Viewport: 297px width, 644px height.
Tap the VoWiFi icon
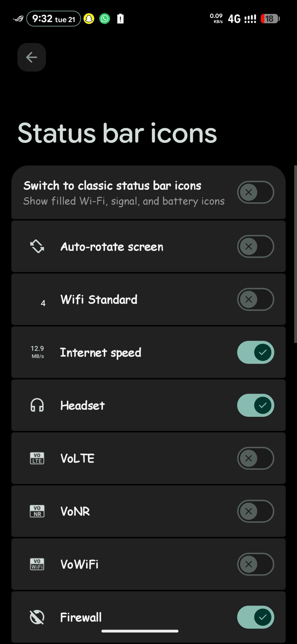tap(37, 564)
